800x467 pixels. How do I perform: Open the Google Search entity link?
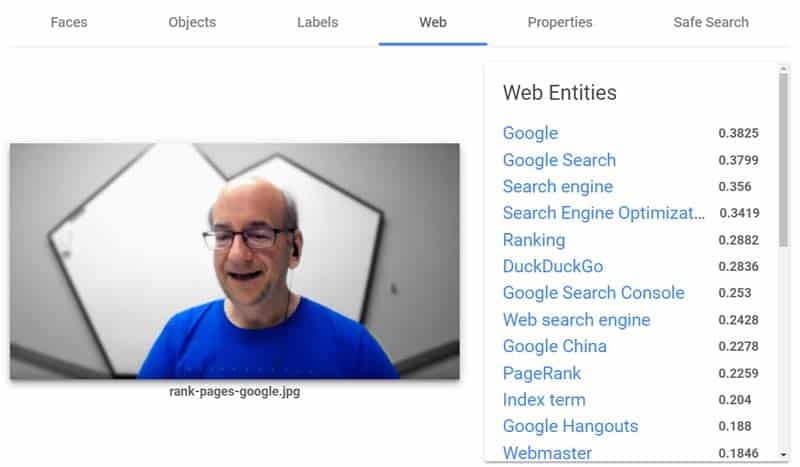(x=559, y=160)
